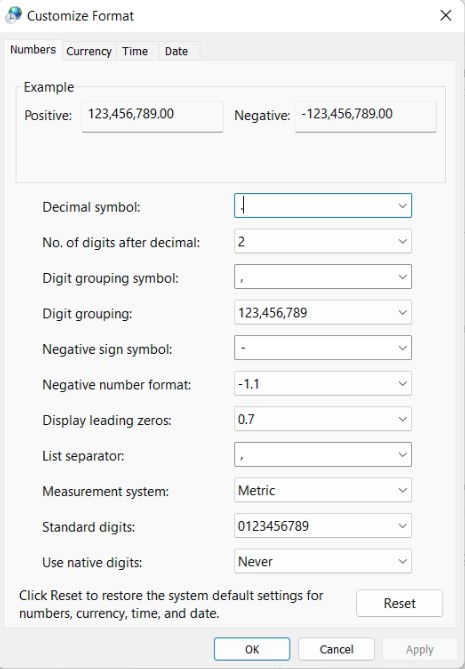Open the Negative number format dropdown
Screen dimensions: 465x669
[323, 384]
